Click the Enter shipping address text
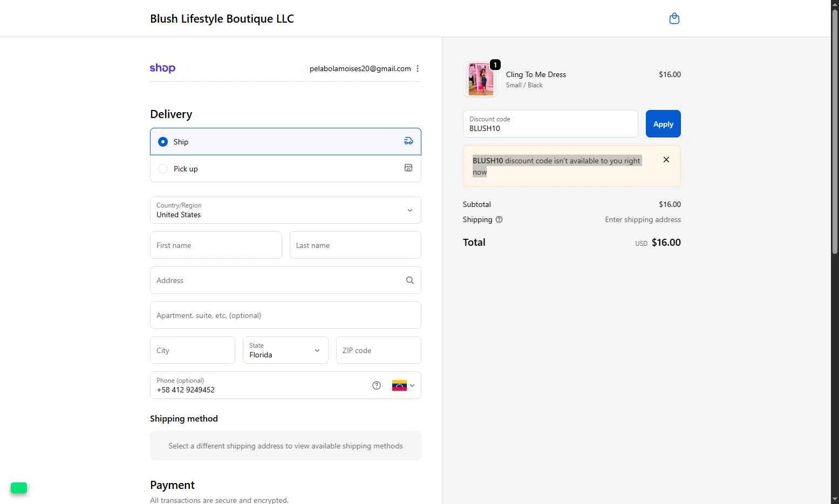The height and width of the screenshot is (504, 839). coord(643,219)
